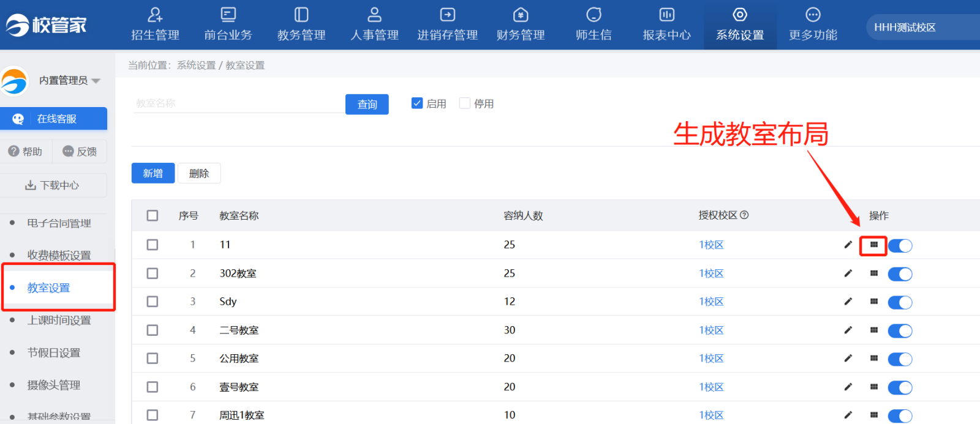Edit the 302教室 row
This screenshot has height=424, width=980.
click(x=848, y=273)
